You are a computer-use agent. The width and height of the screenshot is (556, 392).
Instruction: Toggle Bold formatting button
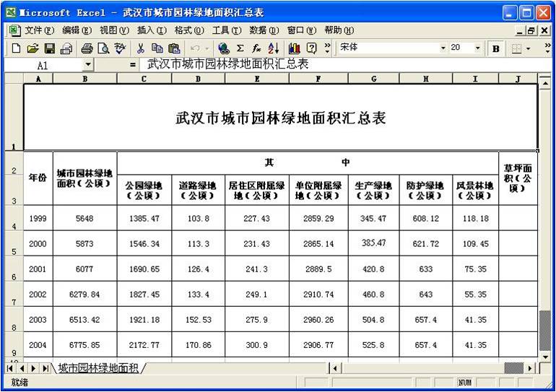coord(496,48)
